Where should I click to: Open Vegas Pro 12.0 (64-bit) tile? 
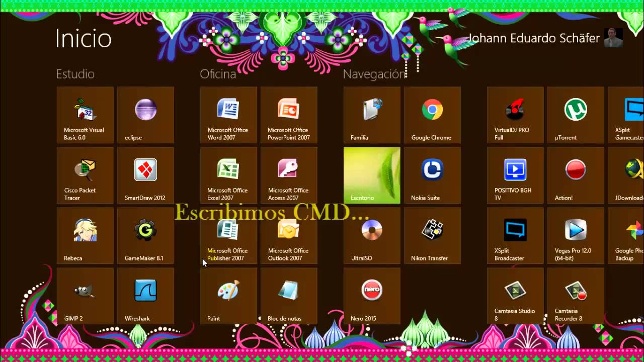576,236
